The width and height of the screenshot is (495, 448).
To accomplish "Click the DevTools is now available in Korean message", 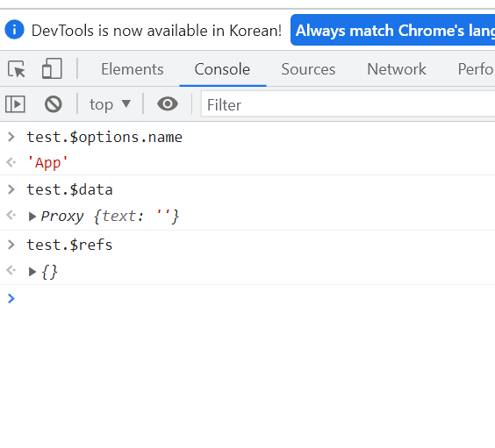I will pyautogui.click(x=156, y=31).
